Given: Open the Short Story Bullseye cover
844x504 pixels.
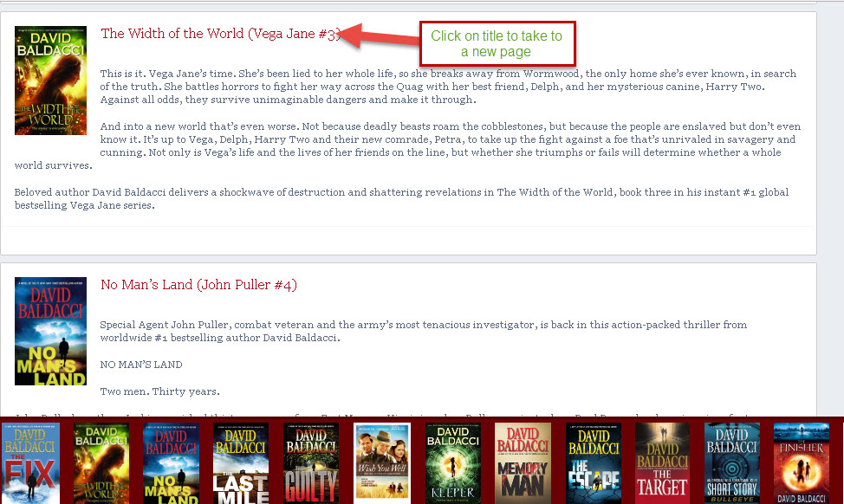Looking at the screenshot, I should (x=732, y=463).
